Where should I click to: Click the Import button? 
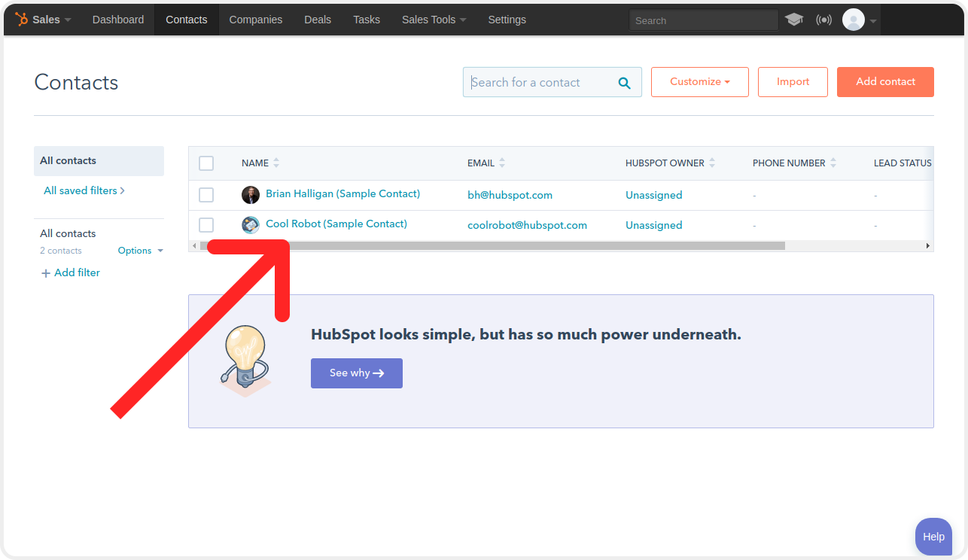click(x=793, y=82)
